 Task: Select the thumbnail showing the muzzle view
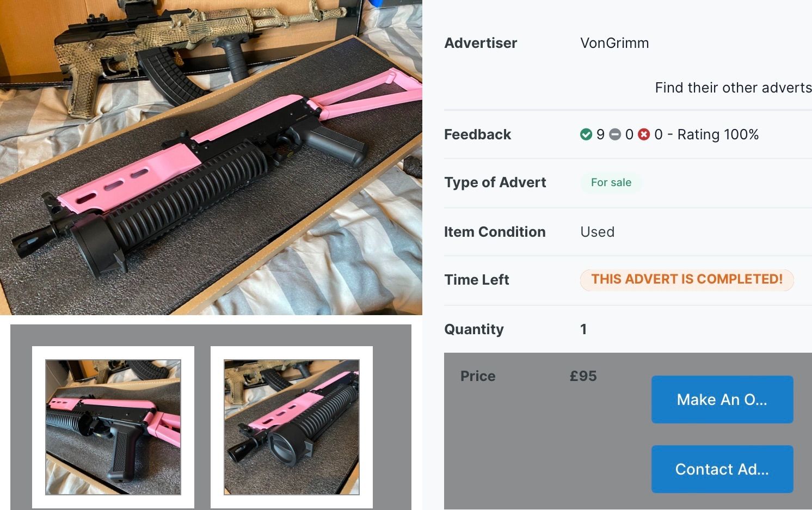[x=292, y=427]
